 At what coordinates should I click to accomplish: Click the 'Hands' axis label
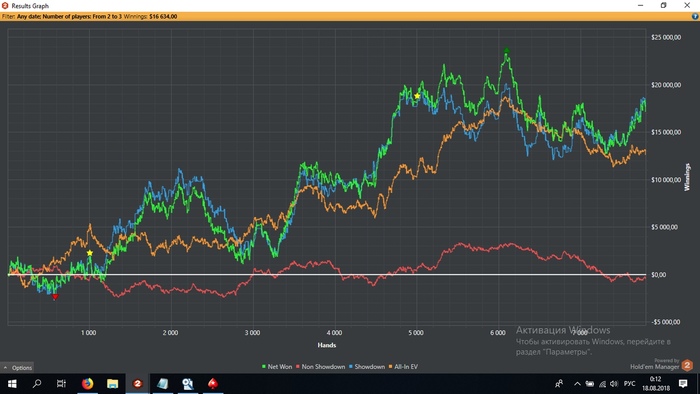tap(327, 345)
